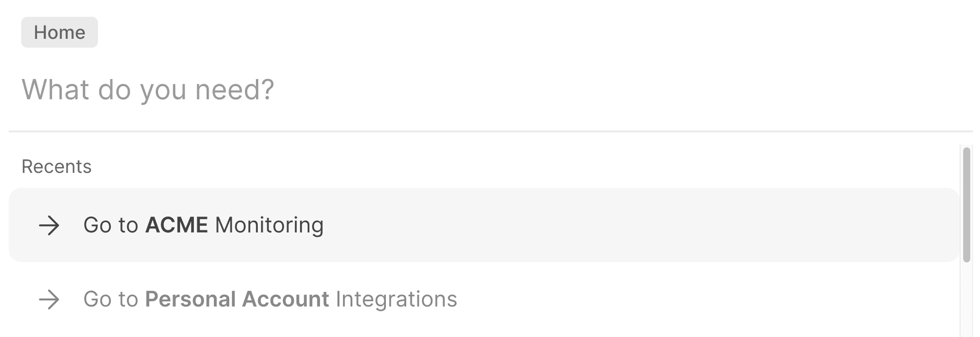Click the "Go to" text in the Personal Account row
Screen dimensions: 980x337
111,299
